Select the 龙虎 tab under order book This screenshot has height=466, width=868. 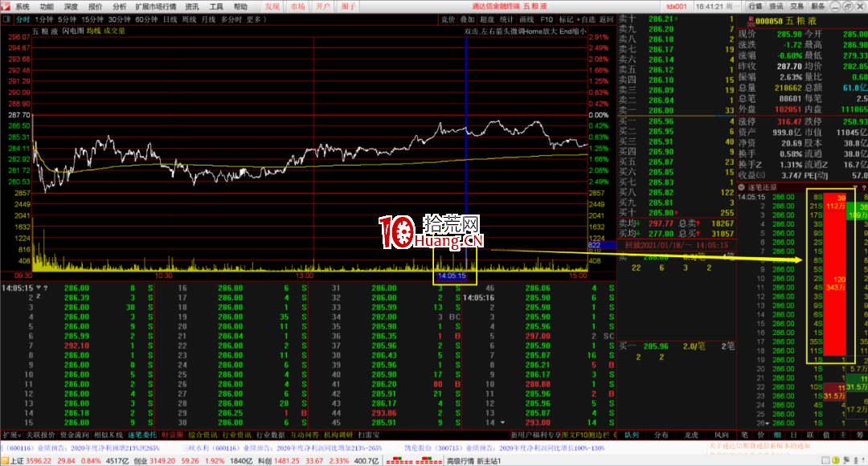click(x=691, y=435)
